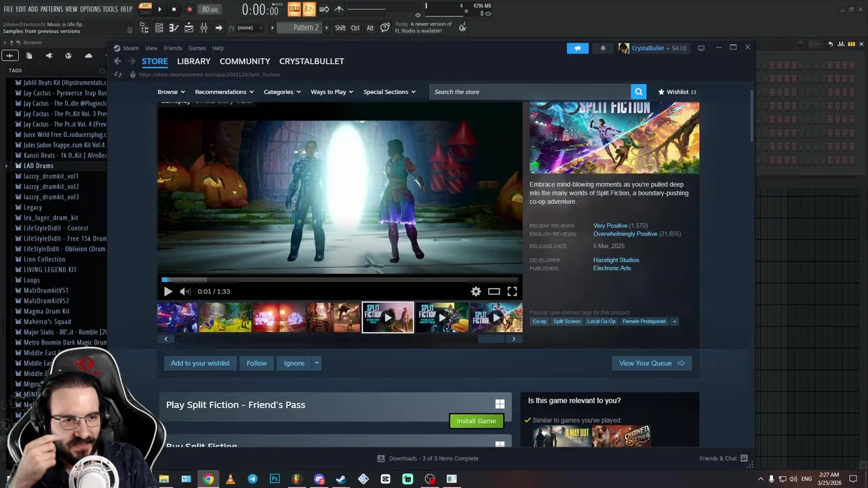Open the FL Studio OPTIONS menu

(x=90, y=9)
